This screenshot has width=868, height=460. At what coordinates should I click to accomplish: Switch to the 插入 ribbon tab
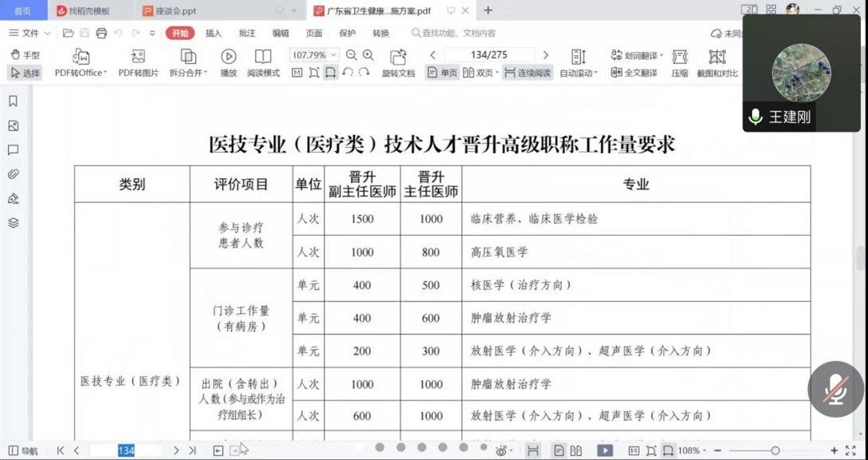tap(213, 33)
